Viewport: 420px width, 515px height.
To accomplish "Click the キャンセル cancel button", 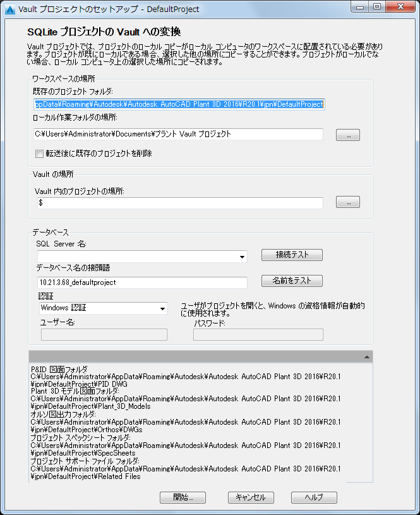I will click(251, 497).
